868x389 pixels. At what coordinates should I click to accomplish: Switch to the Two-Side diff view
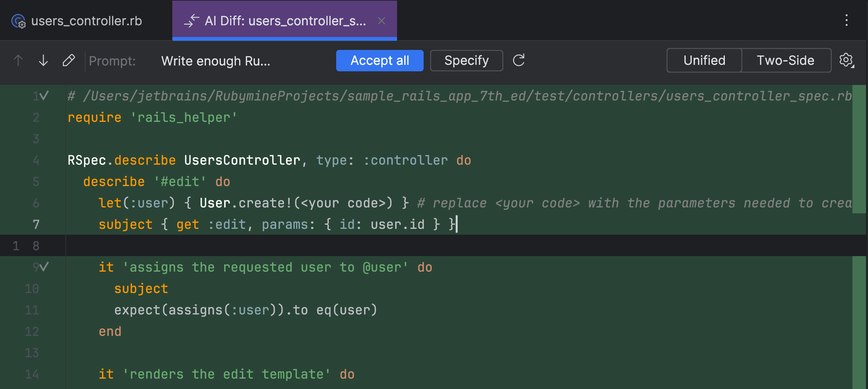pyautogui.click(x=784, y=60)
